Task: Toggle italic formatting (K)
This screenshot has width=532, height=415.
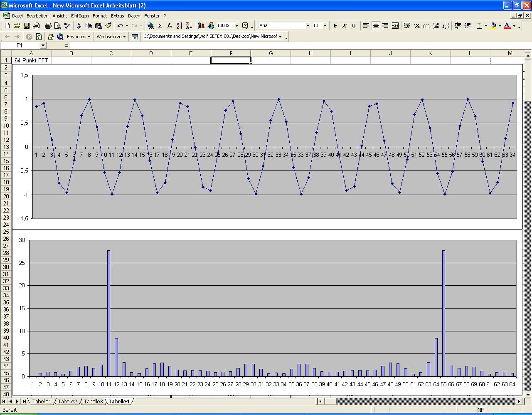Action: (x=345, y=26)
